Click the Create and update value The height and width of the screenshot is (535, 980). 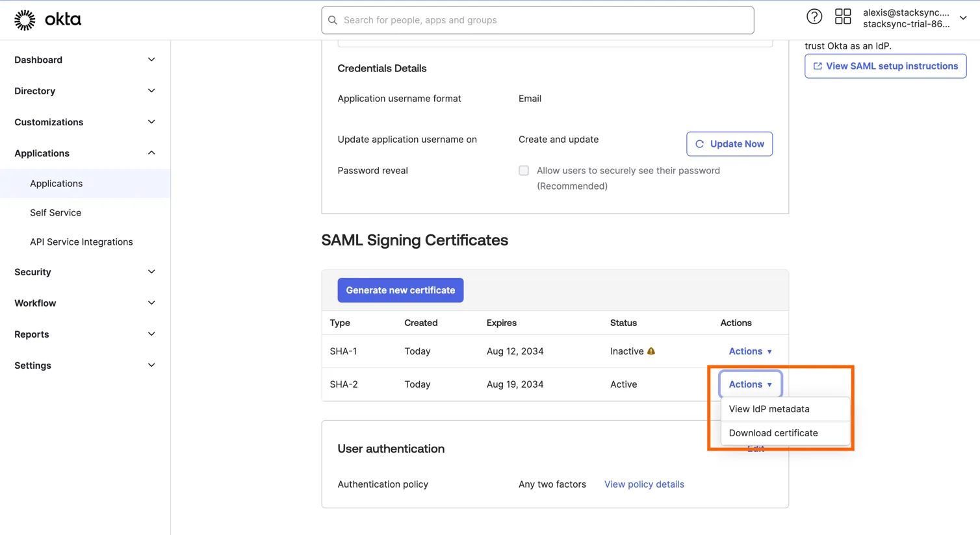coord(558,140)
